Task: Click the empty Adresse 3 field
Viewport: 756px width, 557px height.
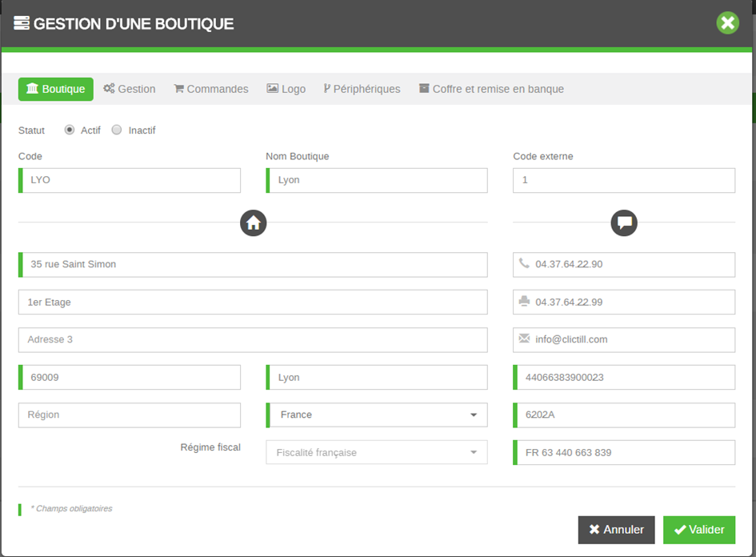Action: pyautogui.click(x=253, y=340)
